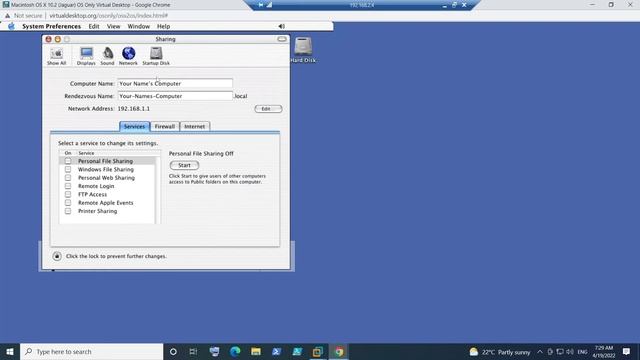This screenshot has width=640, height=360.
Task: Open the Help menu
Action: (x=164, y=26)
